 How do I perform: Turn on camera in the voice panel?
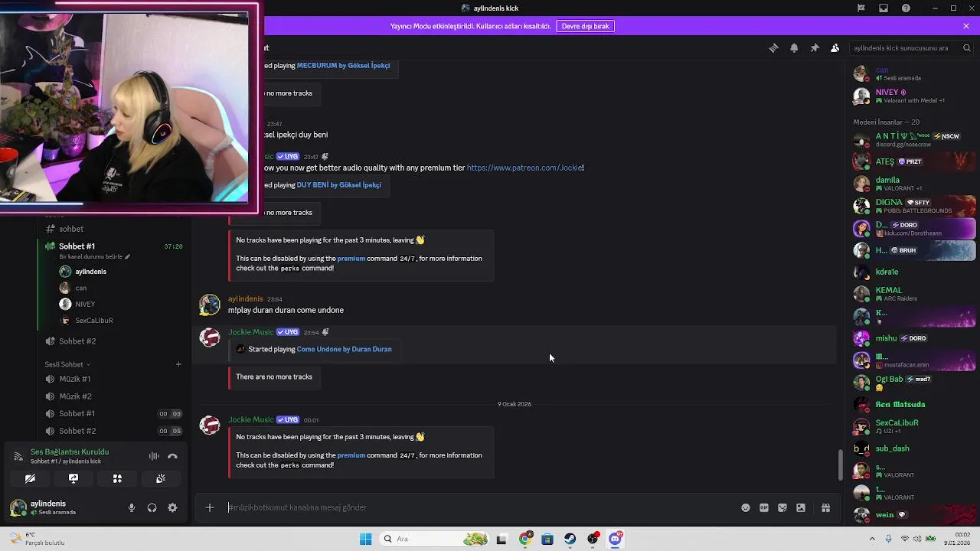point(30,478)
